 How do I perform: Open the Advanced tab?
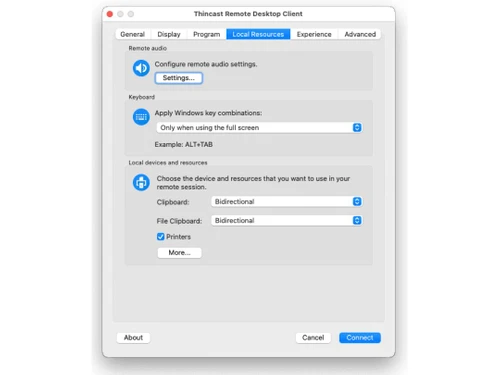(360, 34)
